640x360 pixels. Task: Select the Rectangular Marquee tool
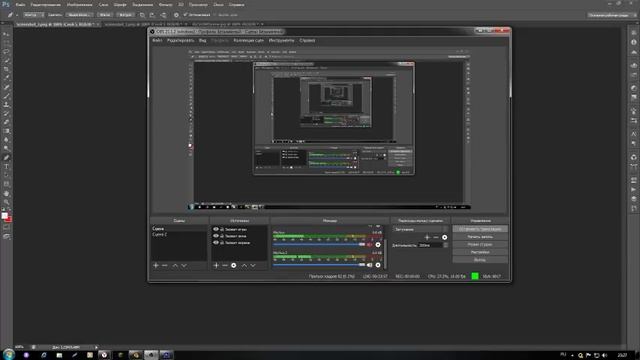coord(6,43)
